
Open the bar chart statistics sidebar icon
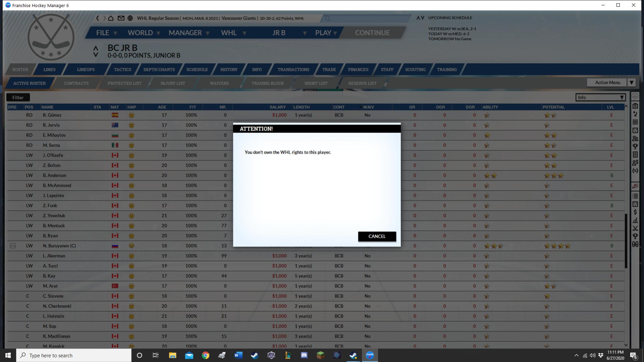(635, 220)
